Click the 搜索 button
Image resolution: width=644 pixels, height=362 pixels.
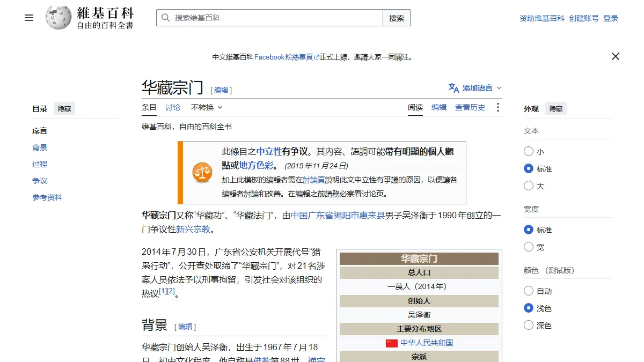click(x=397, y=18)
